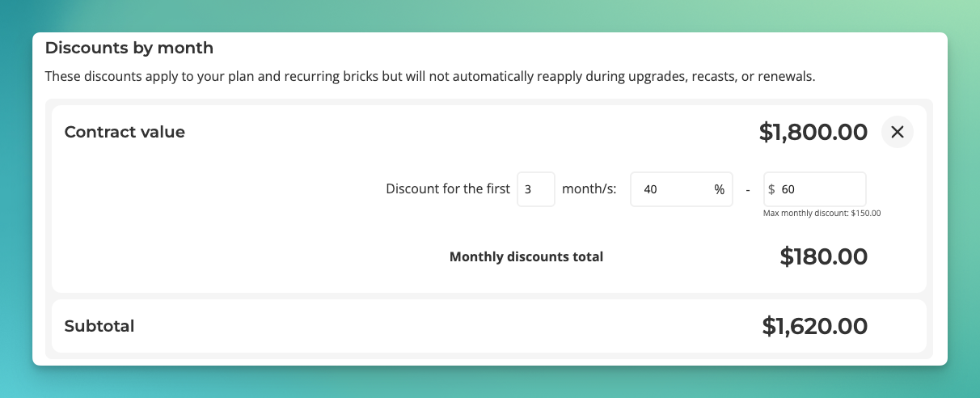
Task: Click the Contract value label
Action: click(x=125, y=132)
